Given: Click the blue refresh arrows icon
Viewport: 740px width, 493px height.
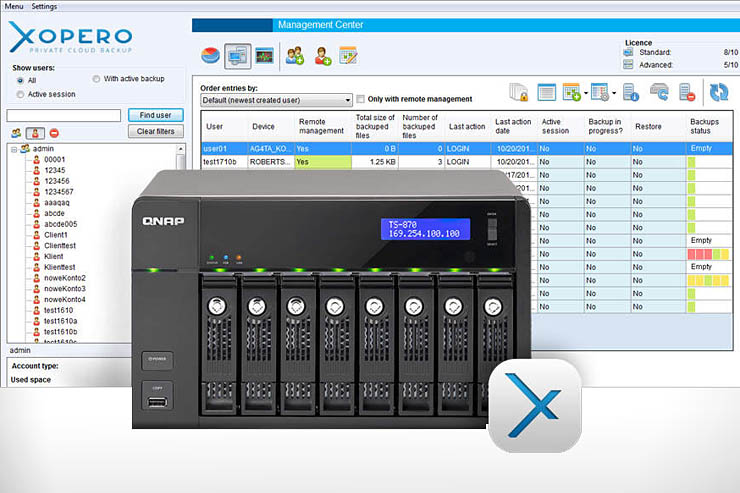Looking at the screenshot, I should tap(718, 93).
